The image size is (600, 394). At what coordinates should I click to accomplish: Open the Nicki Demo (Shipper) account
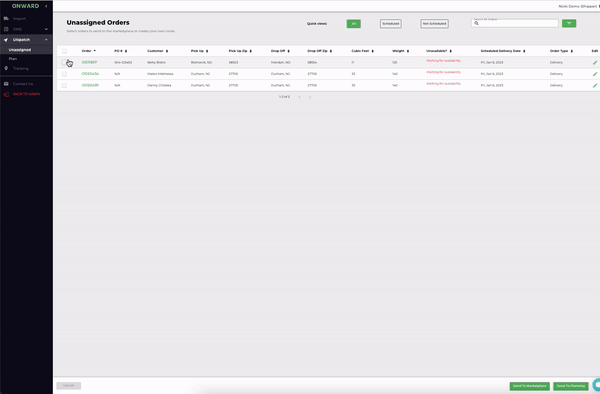click(x=577, y=6)
